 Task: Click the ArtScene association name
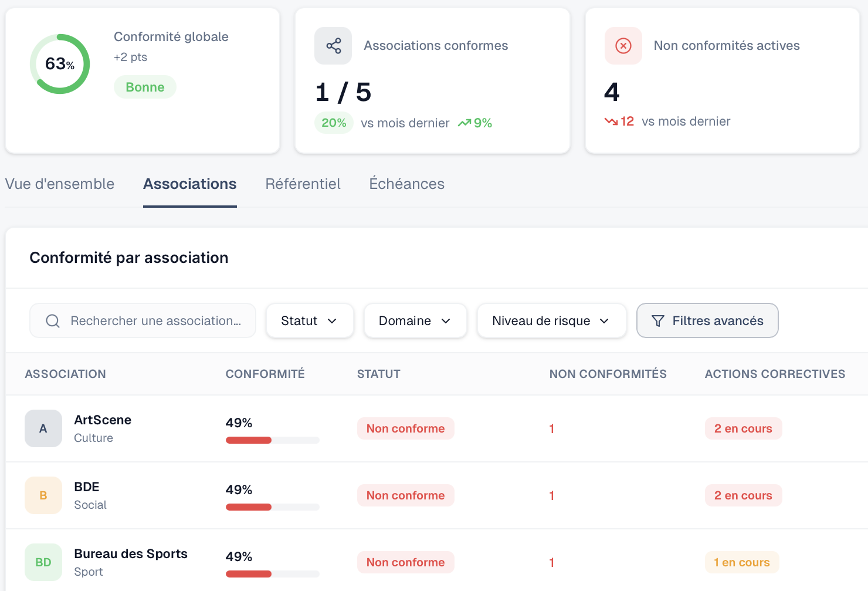pyautogui.click(x=103, y=420)
